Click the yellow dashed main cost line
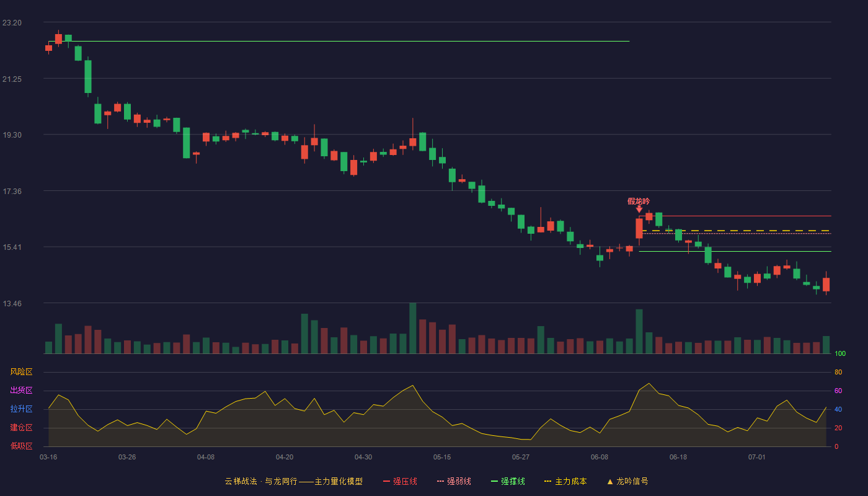This screenshot has height=496, width=868. point(737,231)
